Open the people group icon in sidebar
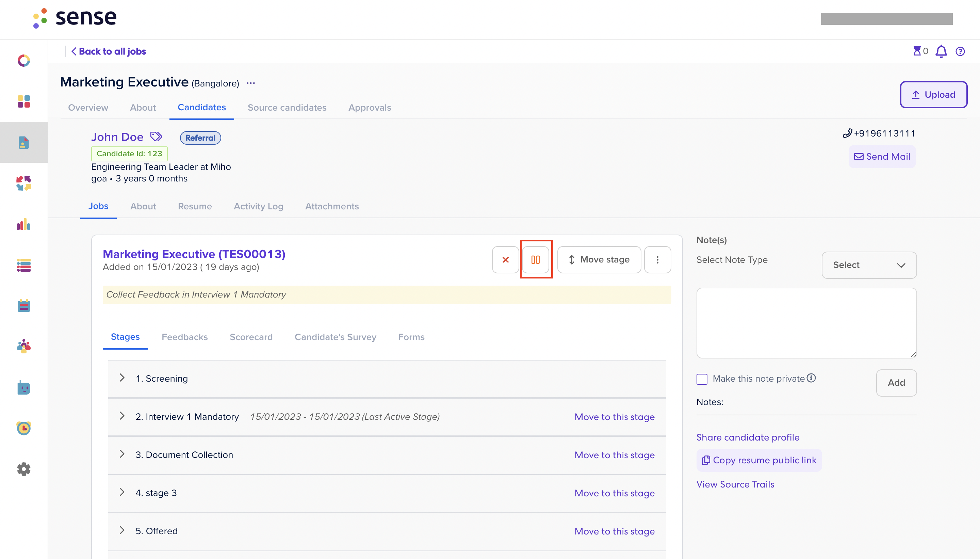This screenshot has height=559, width=980. [x=24, y=346]
